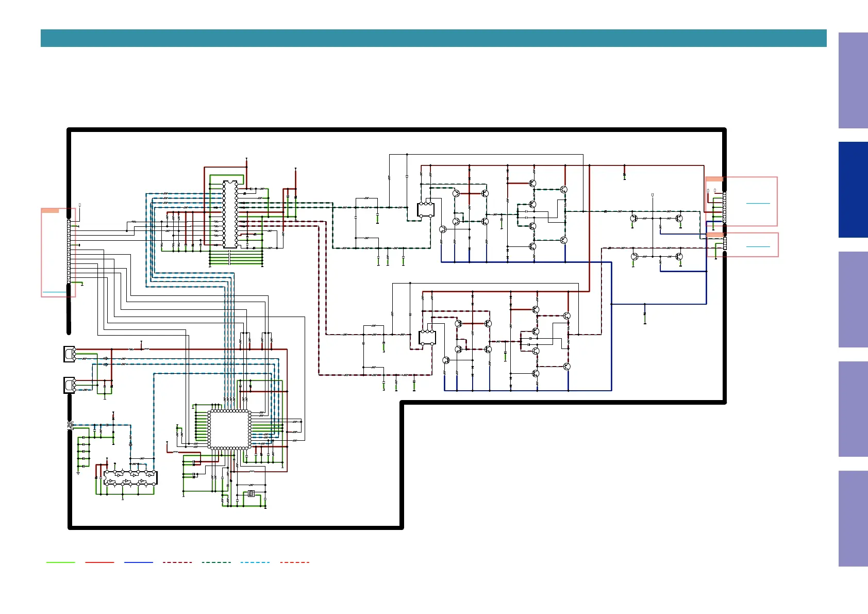Screen dimensions: 868x614
Task: Click the orange tag on the lower-right connector box
Action: coord(715,235)
